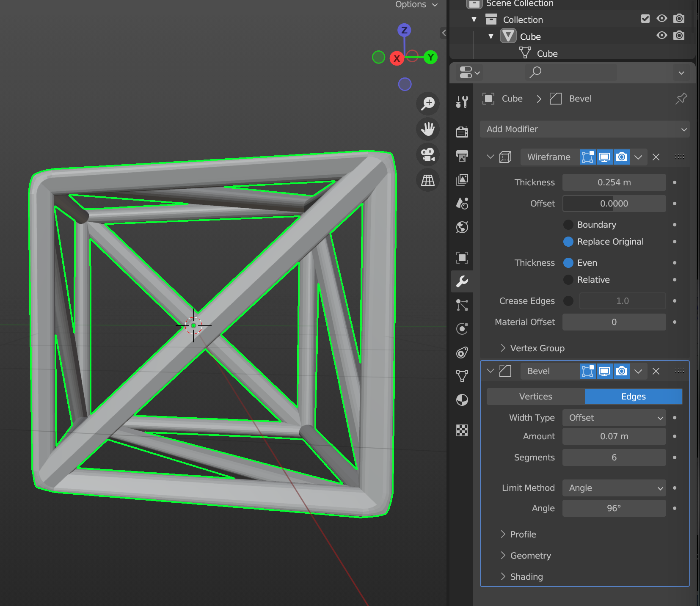
Task: Toggle Bevel modifier render display
Action: coord(621,371)
